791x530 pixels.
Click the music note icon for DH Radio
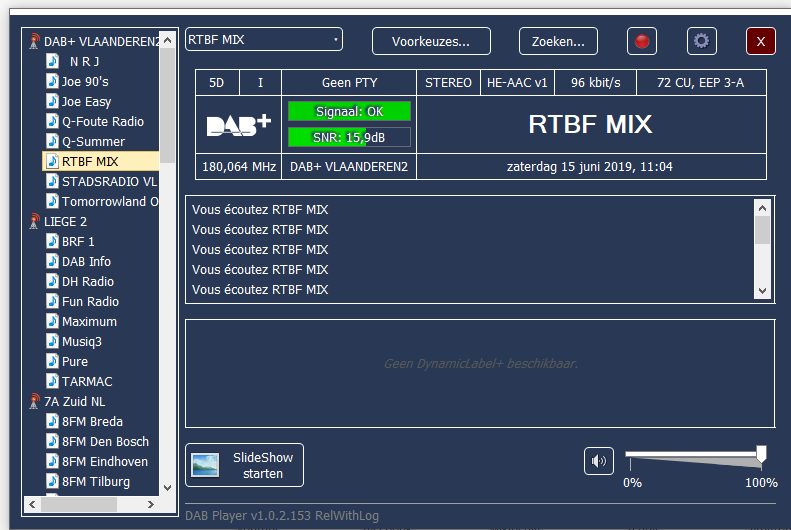click(x=52, y=281)
